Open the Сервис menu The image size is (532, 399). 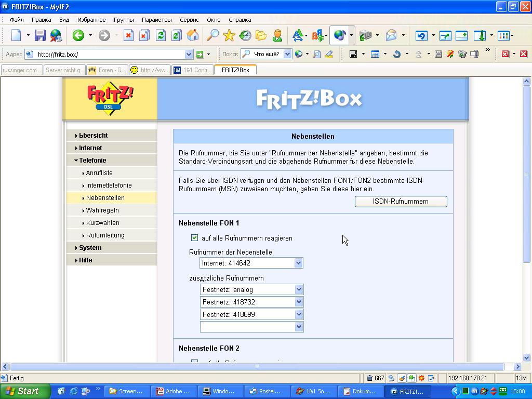point(189,20)
